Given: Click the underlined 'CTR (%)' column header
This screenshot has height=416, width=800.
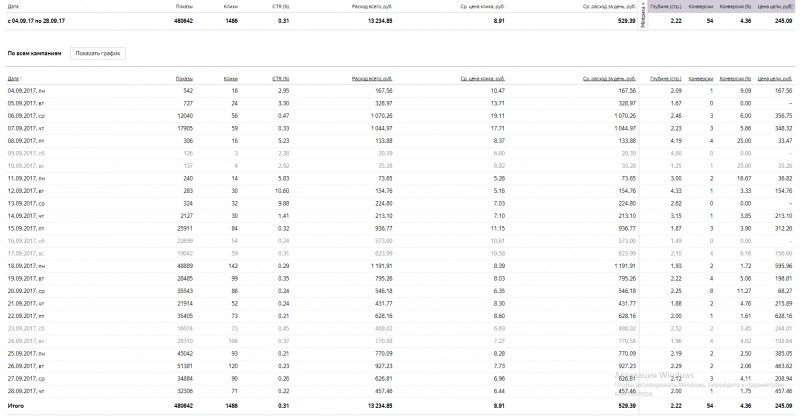Looking at the screenshot, I should [280, 78].
